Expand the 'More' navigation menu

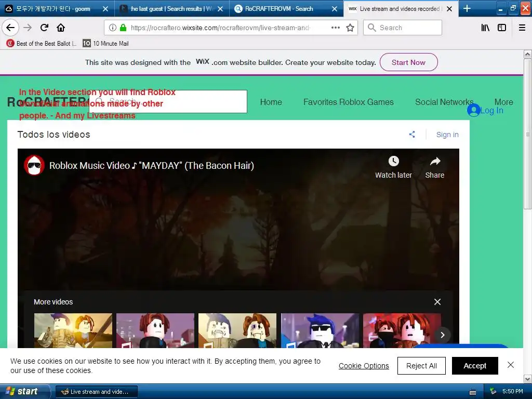[503, 102]
